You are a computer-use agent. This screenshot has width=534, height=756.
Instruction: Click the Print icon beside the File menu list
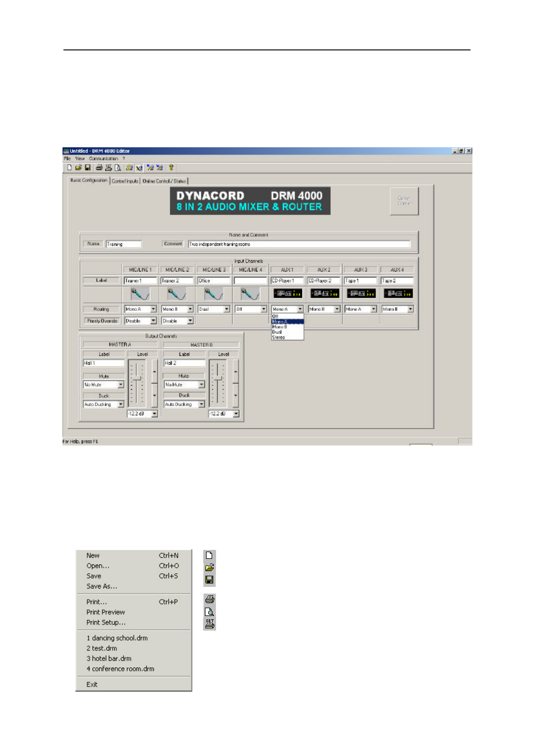pyautogui.click(x=209, y=600)
